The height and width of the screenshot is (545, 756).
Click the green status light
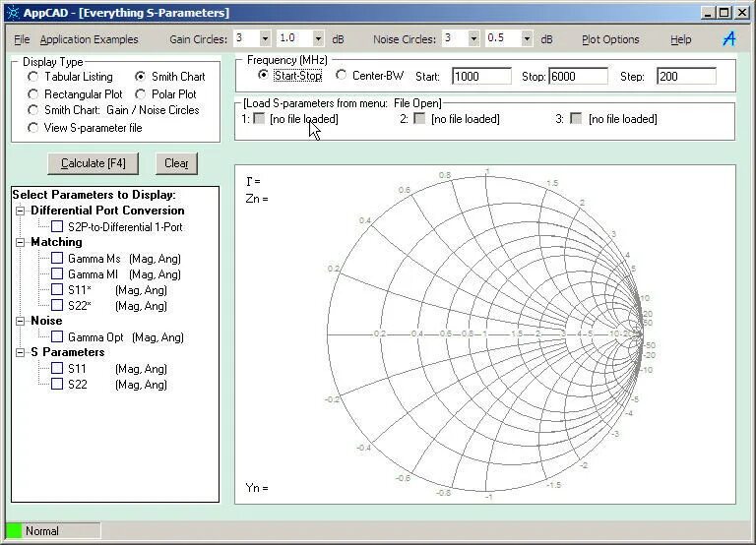click(x=14, y=530)
